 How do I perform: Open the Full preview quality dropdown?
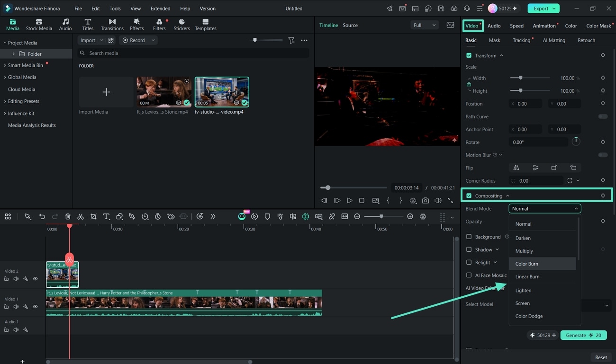point(424,25)
